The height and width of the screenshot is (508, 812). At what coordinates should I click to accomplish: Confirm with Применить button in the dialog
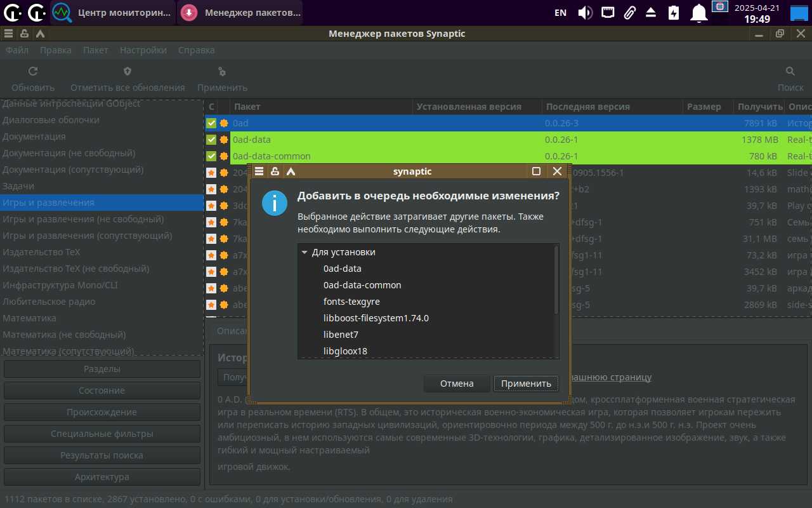click(527, 384)
